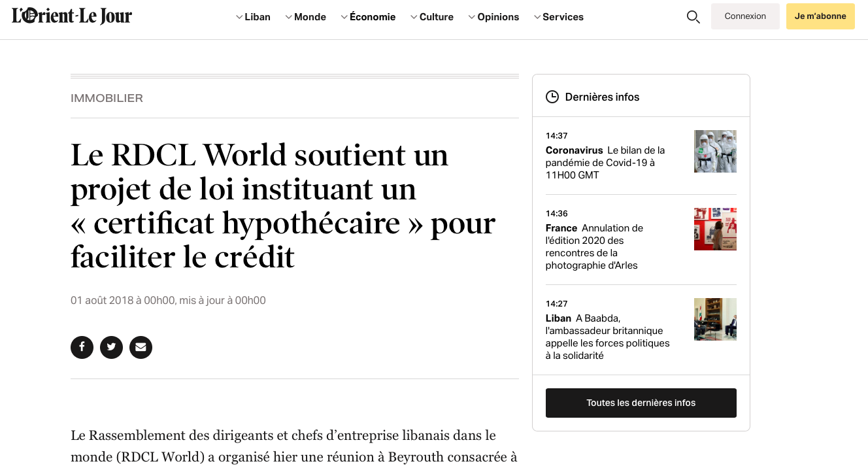The width and height of the screenshot is (868, 470).
Task: Expand the Opinions menu chevron
Action: (472, 17)
